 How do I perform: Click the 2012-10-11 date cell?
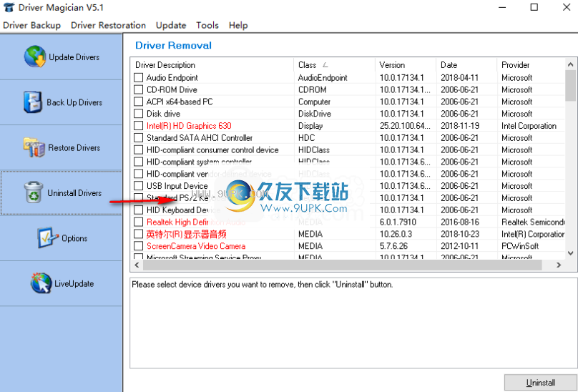point(459,246)
